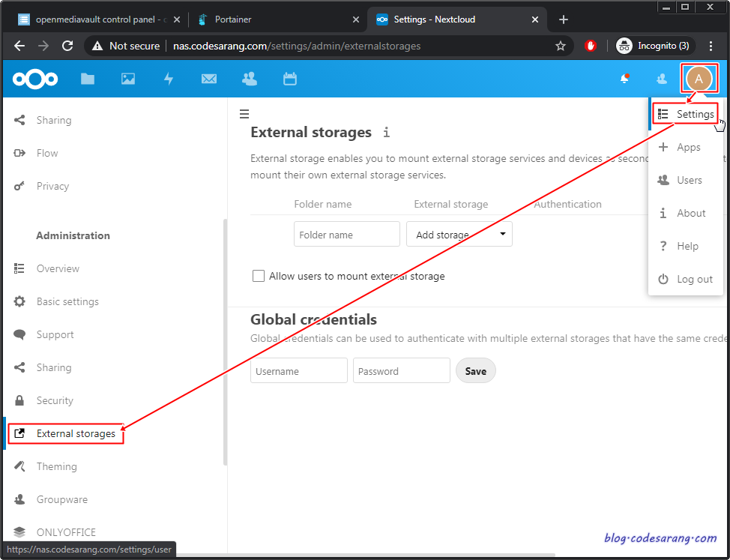Choose Help in the user menu
Image resolution: width=730 pixels, height=560 pixels.
click(x=685, y=246)
